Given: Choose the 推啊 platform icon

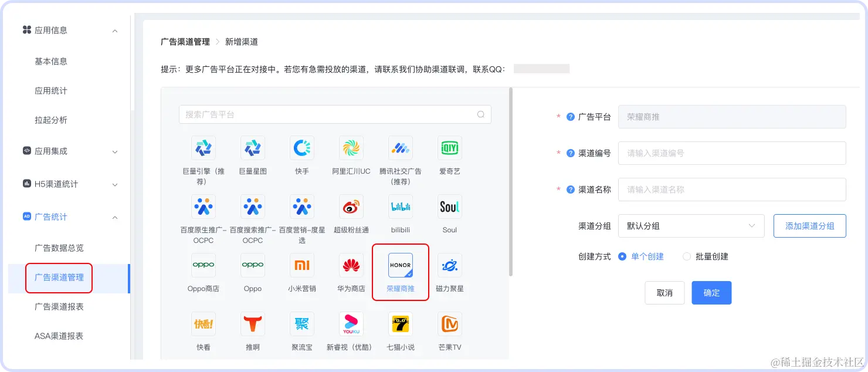Looking at the screenshot, I should coord(253,324).
